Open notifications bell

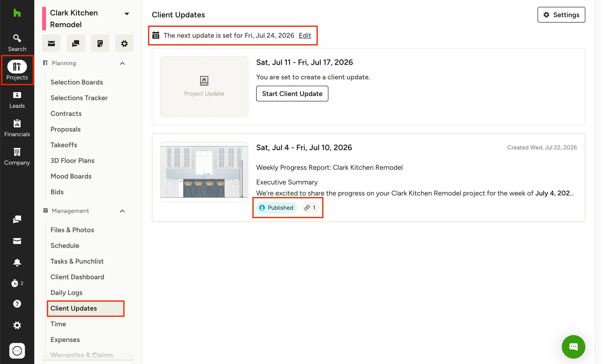(x=17, y=262)
